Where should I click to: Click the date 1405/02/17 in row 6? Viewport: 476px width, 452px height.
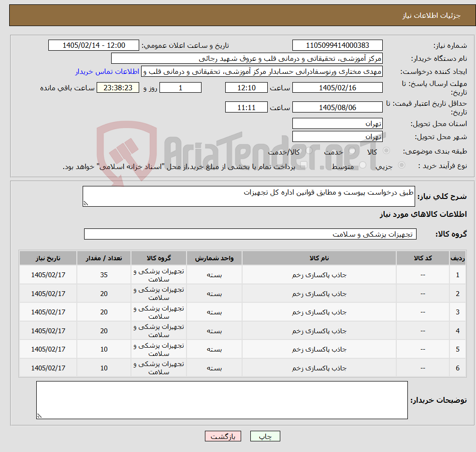pos(48,368)
